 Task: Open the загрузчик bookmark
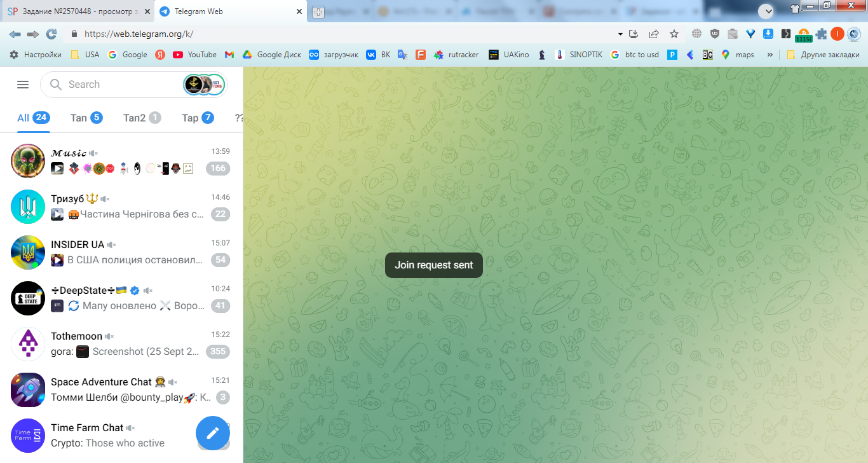pyautogui.click(x=334, y=55)
